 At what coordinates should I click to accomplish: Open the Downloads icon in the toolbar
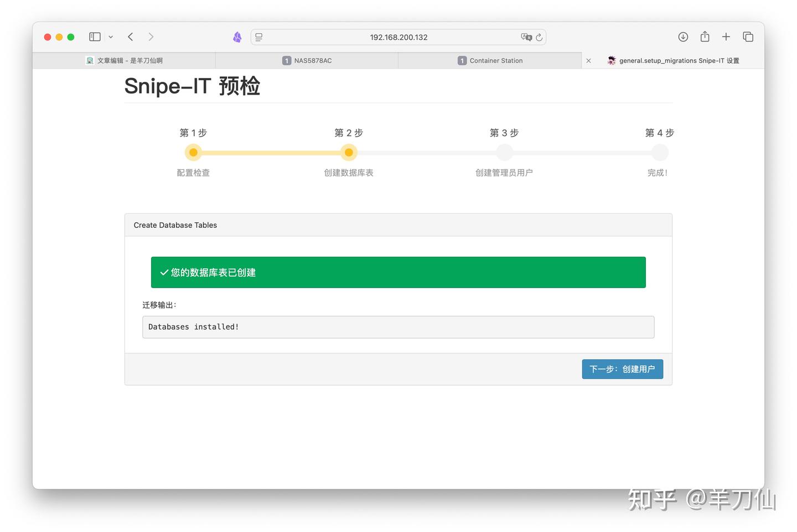[x=683, y=36]
